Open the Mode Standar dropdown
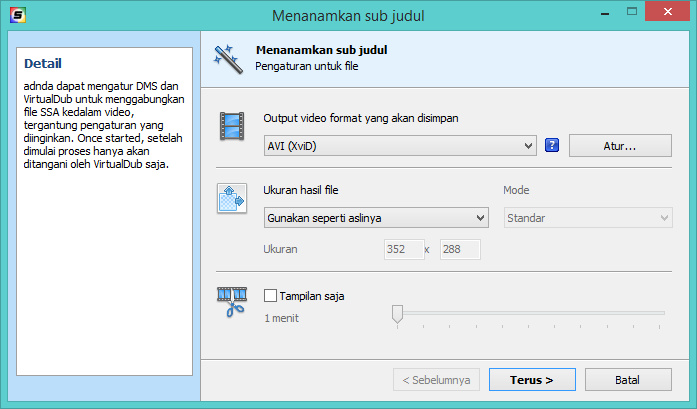697x409 pixels. [x=588, y=217]
